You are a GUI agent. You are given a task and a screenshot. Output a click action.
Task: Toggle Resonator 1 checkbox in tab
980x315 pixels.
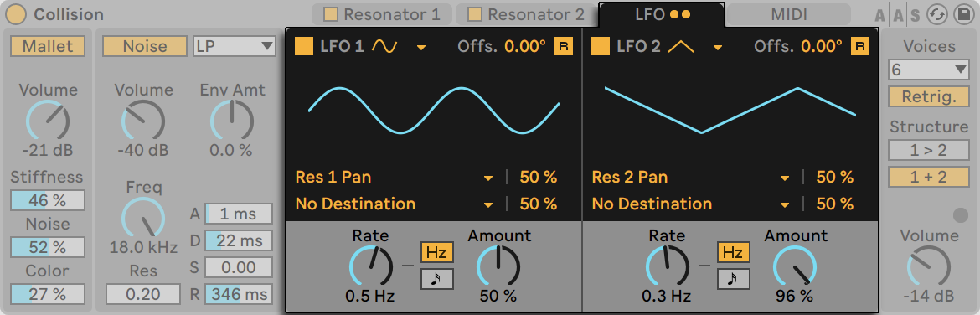coord(330,13)
